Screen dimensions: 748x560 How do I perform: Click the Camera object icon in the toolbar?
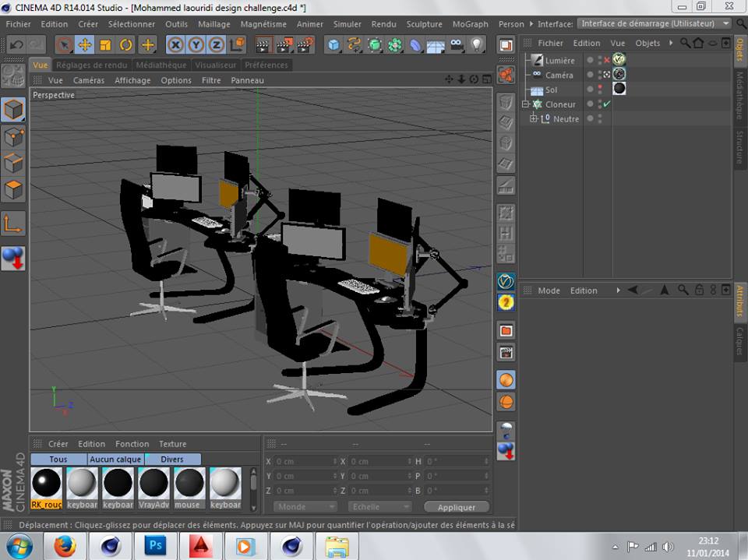point(457,44)
